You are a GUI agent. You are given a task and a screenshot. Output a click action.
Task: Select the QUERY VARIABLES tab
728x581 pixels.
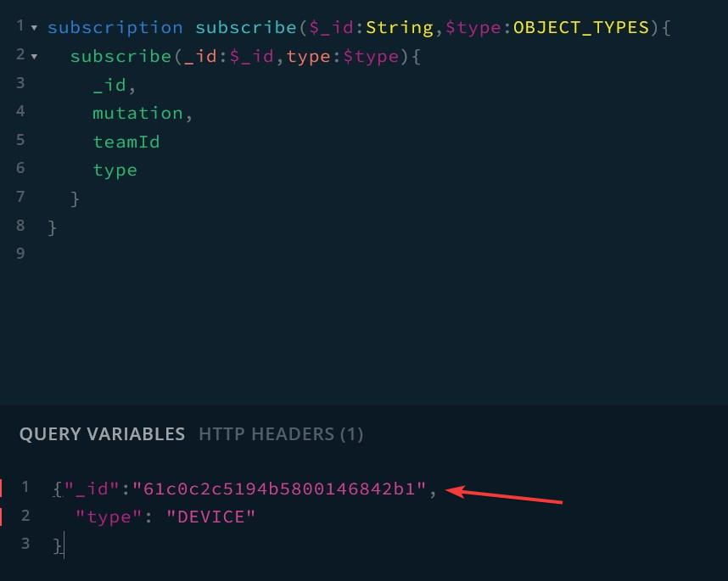click(104, 433)
